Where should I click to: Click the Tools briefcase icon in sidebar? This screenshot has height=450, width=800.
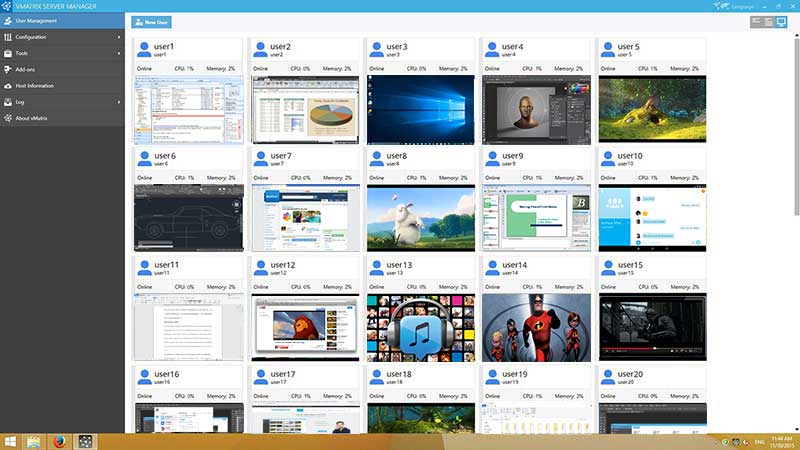point(8,53)
